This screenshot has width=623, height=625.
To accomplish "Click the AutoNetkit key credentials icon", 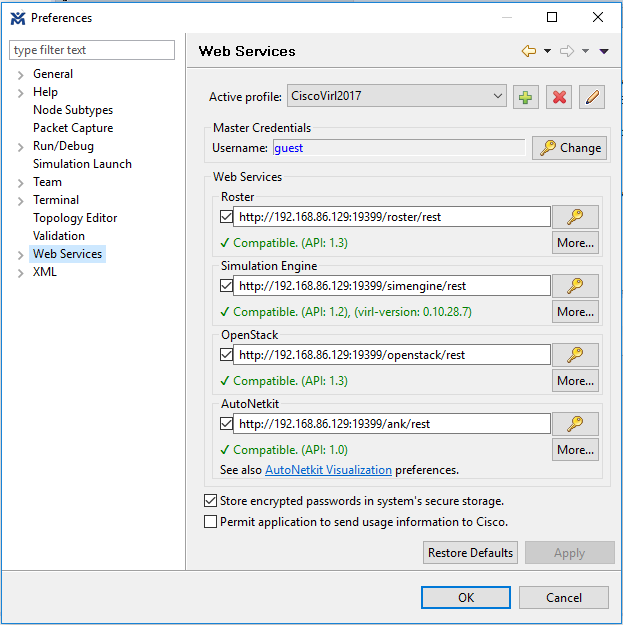I will 575,424.
